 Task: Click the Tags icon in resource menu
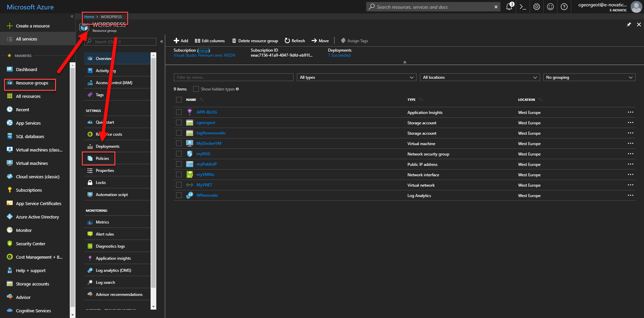90,95
